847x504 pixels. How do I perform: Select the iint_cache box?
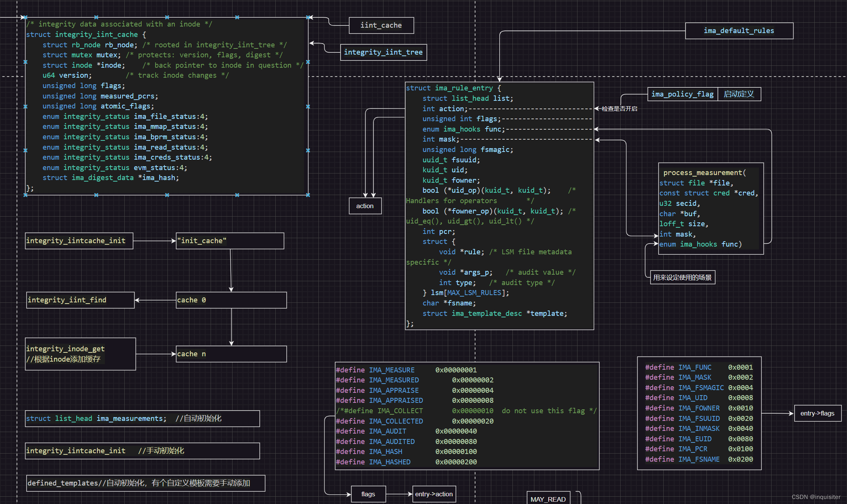381,25
